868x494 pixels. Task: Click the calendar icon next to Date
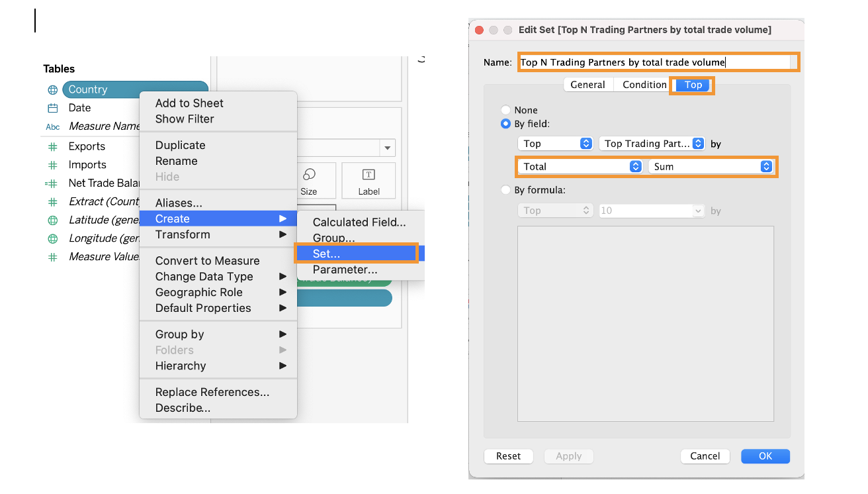[52, 108]
